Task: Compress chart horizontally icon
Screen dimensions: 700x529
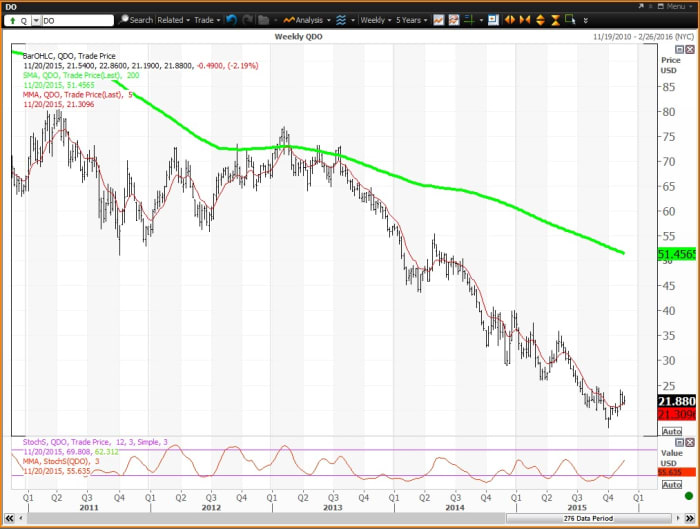Action: pos(522,20)
